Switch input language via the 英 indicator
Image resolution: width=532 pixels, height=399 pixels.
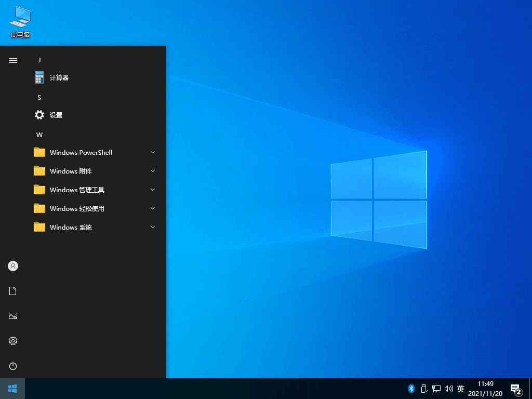point(460,388)
